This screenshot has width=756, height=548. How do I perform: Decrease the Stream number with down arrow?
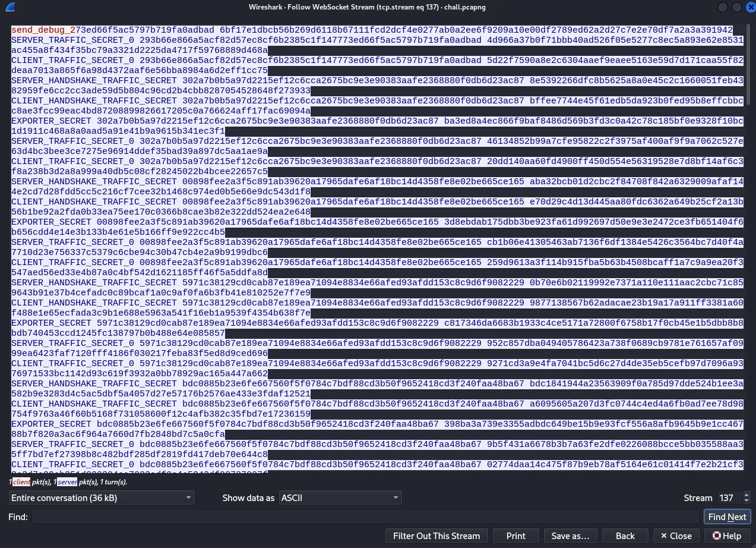tap(746, 501)
